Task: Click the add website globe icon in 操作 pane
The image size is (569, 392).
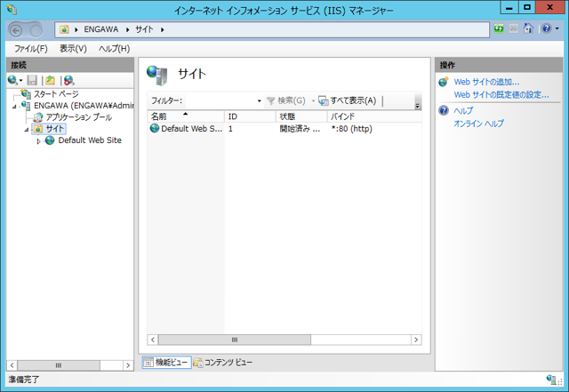Action: click(x=444, y=82)
